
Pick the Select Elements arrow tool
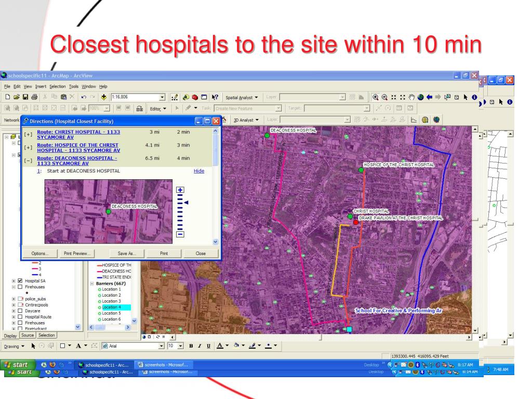465,97
